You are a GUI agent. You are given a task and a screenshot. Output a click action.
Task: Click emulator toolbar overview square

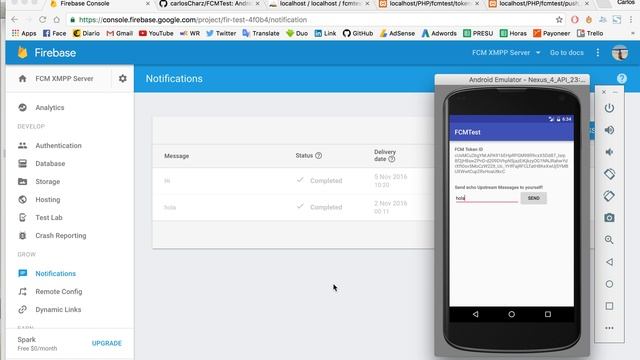pos(609,306)
